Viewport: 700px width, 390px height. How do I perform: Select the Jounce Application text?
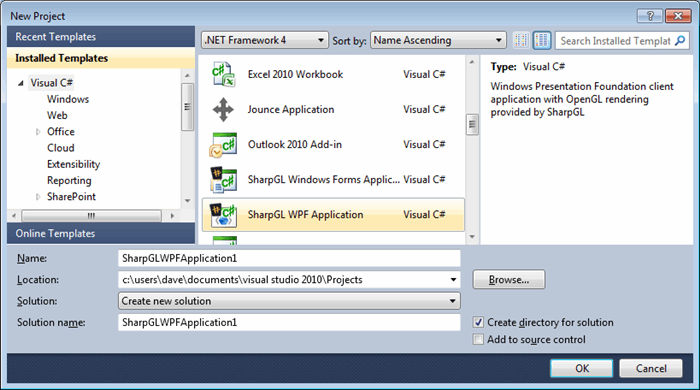tap(291, 109)
